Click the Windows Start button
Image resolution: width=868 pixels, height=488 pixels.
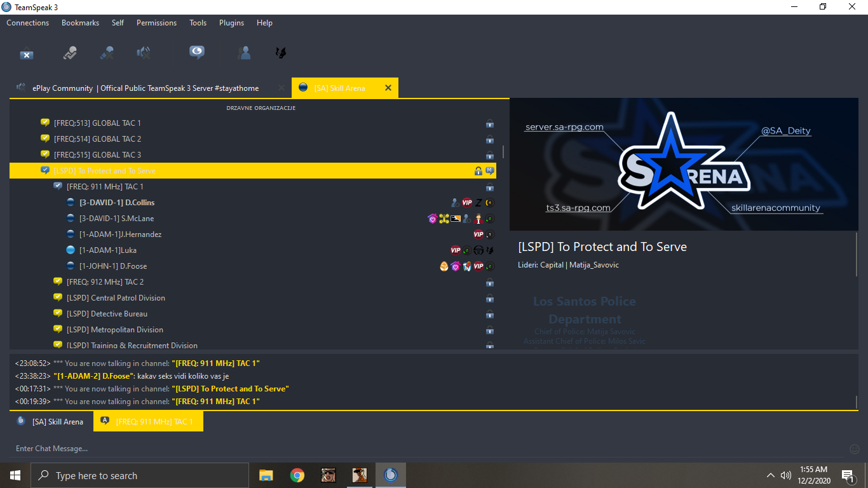coord(15,475)
